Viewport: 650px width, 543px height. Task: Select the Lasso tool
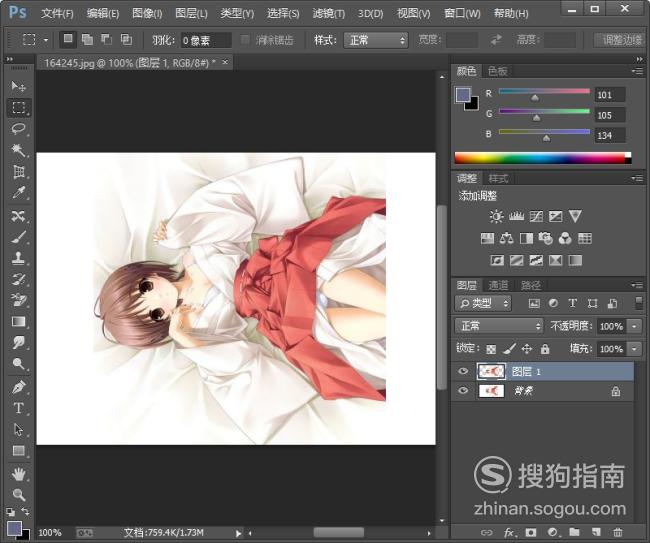tap(18, 129)
